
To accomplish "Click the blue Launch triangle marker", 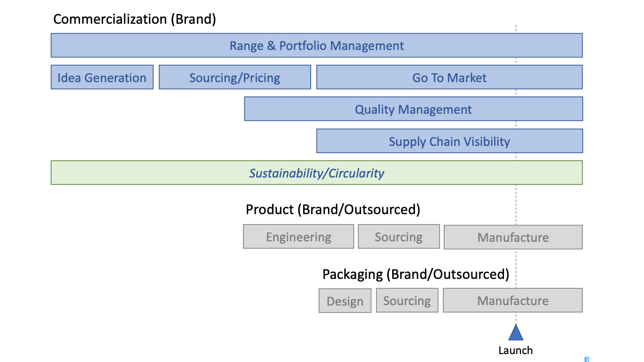I will coord(516,333).
